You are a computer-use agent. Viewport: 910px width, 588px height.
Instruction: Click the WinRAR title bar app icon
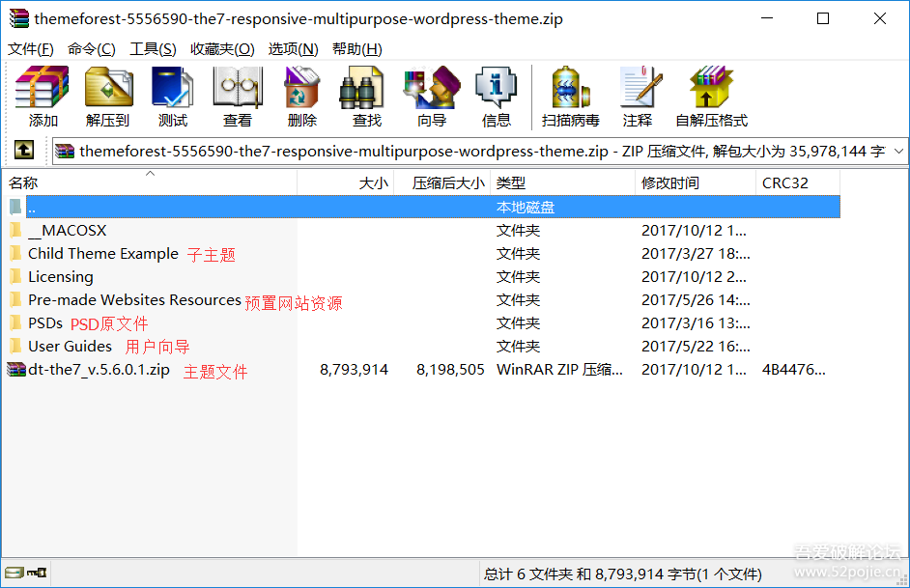19,18
